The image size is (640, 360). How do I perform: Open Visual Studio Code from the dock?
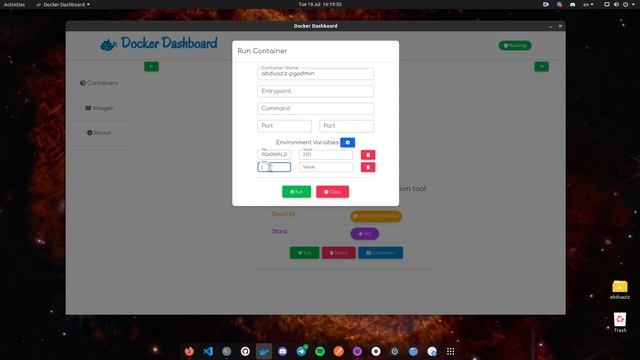tap(208, 351)
